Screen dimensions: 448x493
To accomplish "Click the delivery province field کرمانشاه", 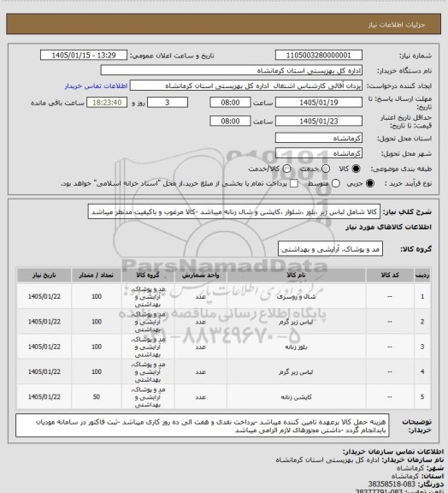I will pyautogui.click(x=319, y=138).
